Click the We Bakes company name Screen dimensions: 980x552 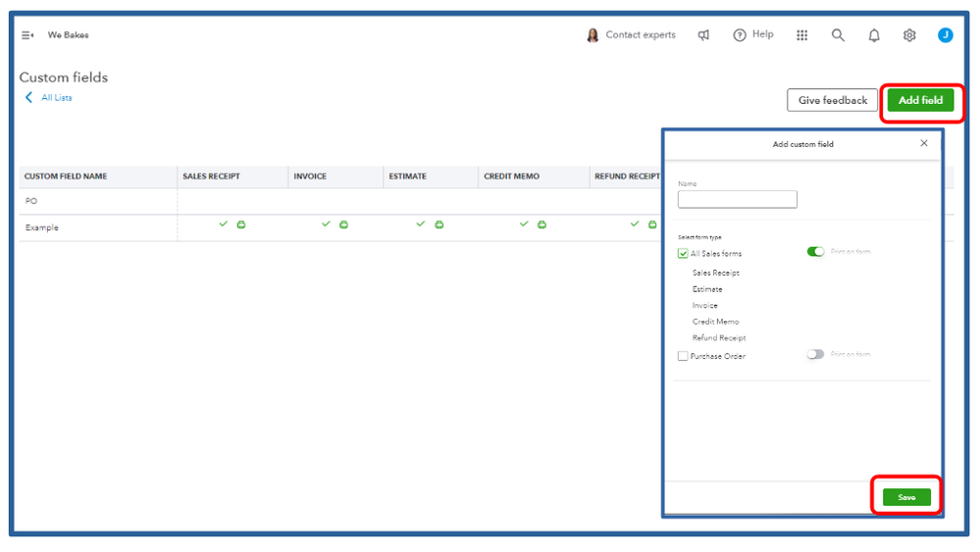pos(68,35)
